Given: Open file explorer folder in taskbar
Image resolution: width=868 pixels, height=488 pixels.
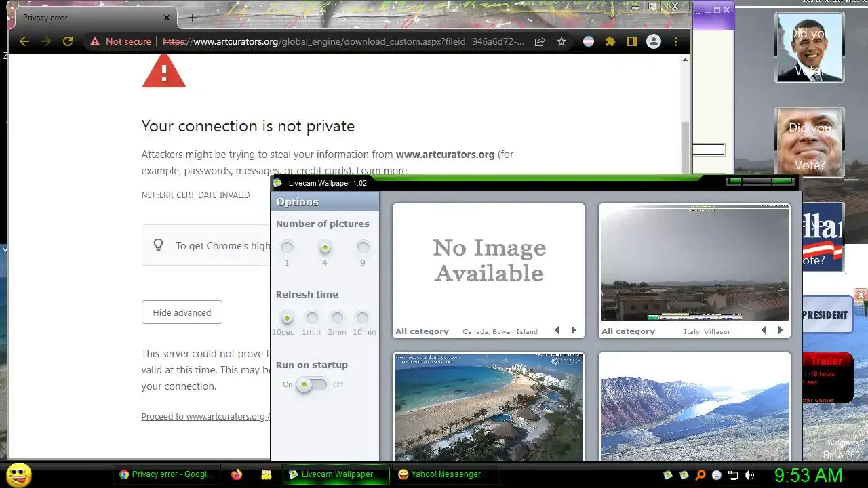Looking at the screenshot, I should tap(267, 474).
